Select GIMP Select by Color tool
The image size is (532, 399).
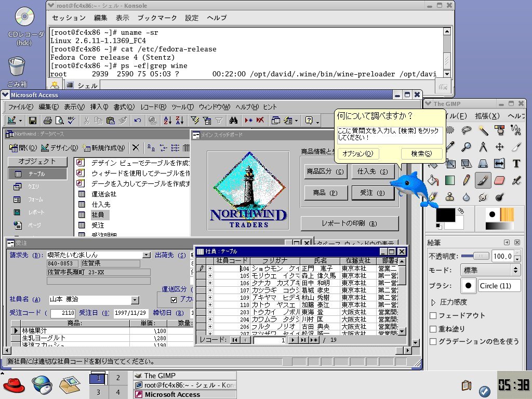click(x=499, y=130)
